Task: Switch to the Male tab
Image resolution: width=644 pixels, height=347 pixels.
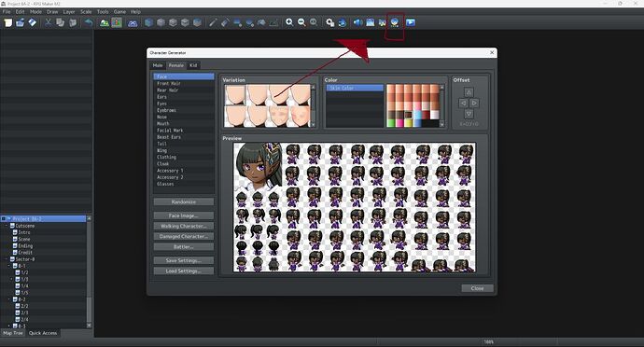Action: coord(158,65)
